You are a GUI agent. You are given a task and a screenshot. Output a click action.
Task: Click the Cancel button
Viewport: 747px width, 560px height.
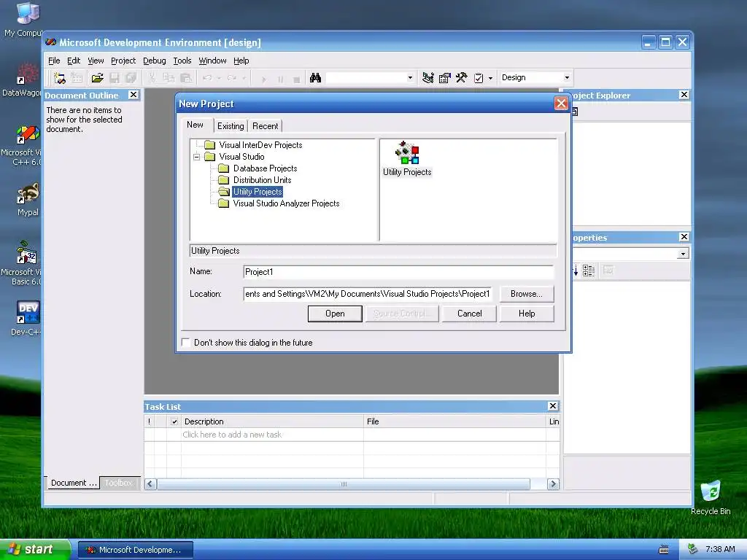[469, 314]
